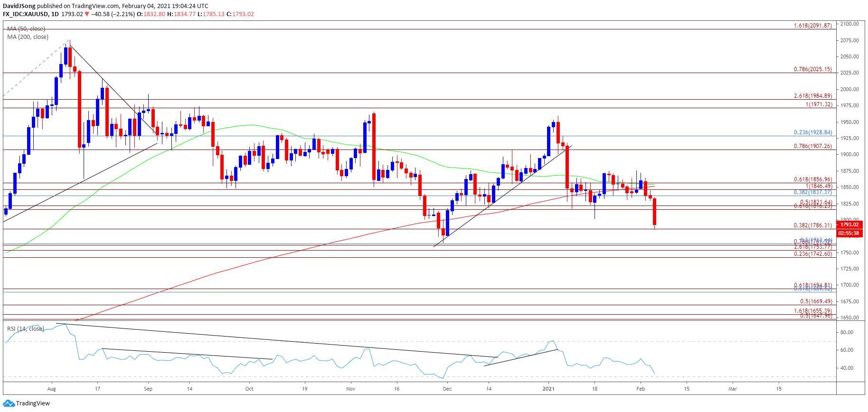The height and width of the screenshot is (412, 868).
Task: Click 1725.00 on the price axis
Action: (x=850, y=269)
